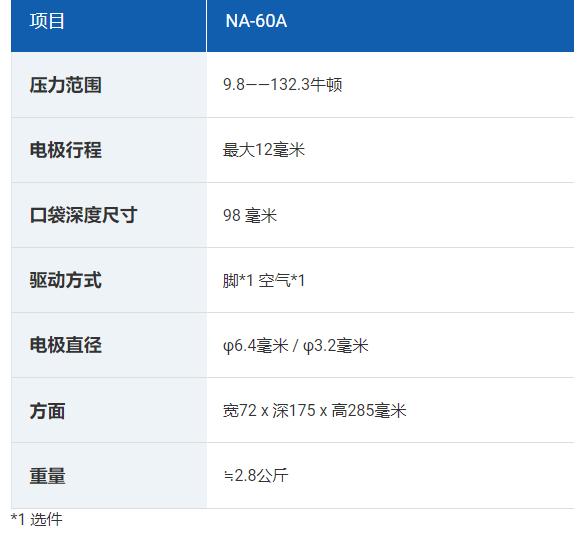Screen dimensions: 574x550
Task: Select the 方面 row label
Action: click(x=48, y=411)
